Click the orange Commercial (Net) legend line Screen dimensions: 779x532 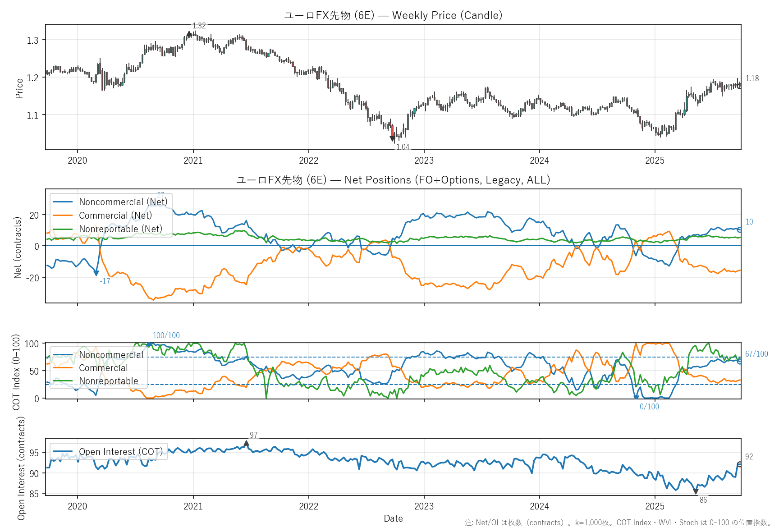tap(63, 216)
